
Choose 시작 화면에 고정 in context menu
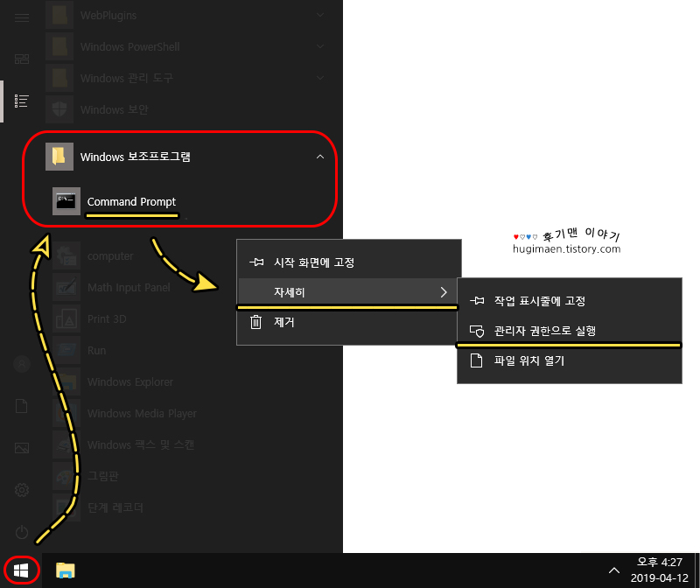point(348,262)
